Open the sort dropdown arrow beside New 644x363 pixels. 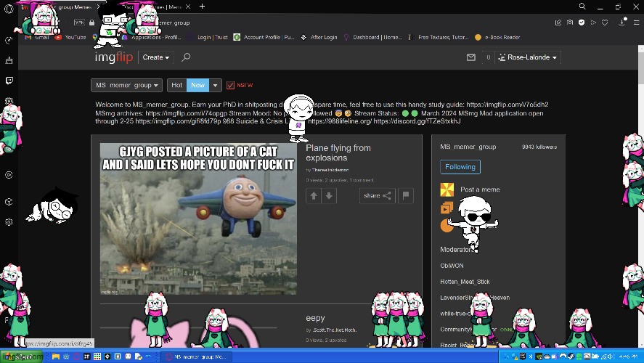(x=215, y=85)
